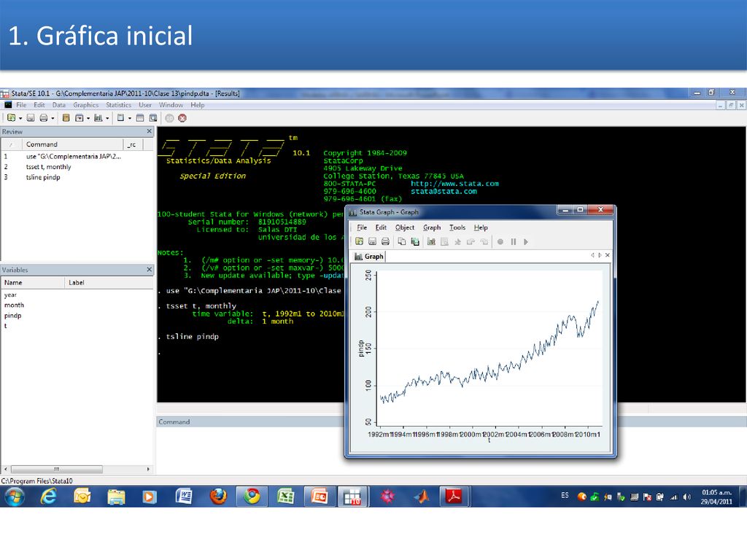
Task: Open the User menu
Action: pyautogui.click(x=145, y=105)
